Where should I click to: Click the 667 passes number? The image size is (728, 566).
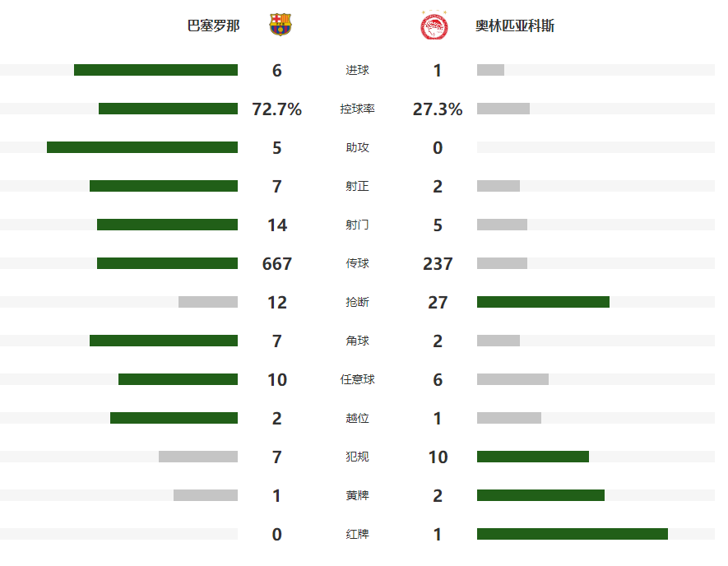pos(277,264)
